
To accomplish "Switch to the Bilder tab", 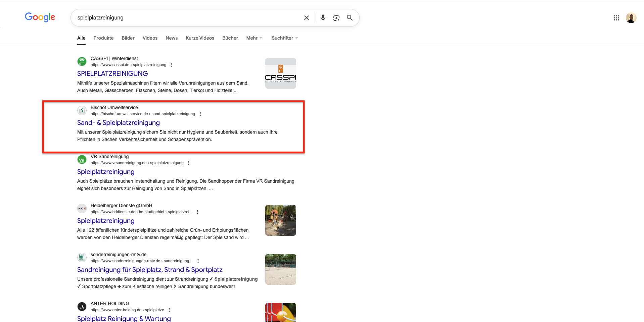I will click(128, 38).
